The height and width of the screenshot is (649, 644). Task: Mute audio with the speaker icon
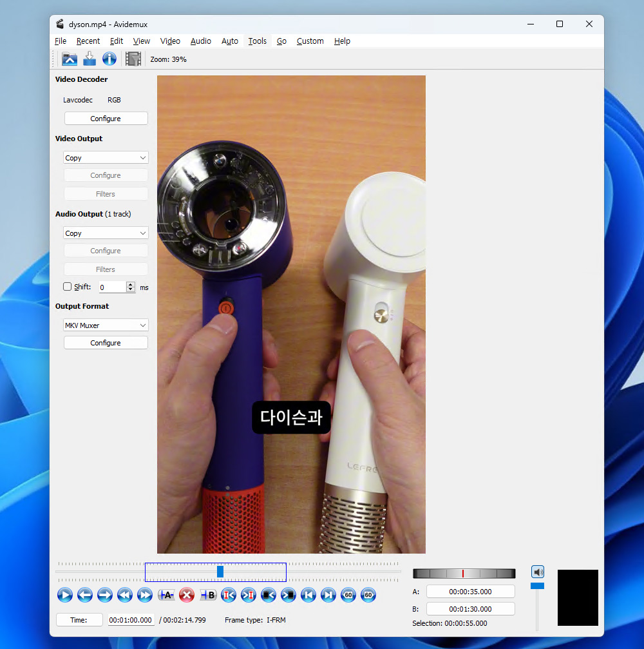pos(537,572)
